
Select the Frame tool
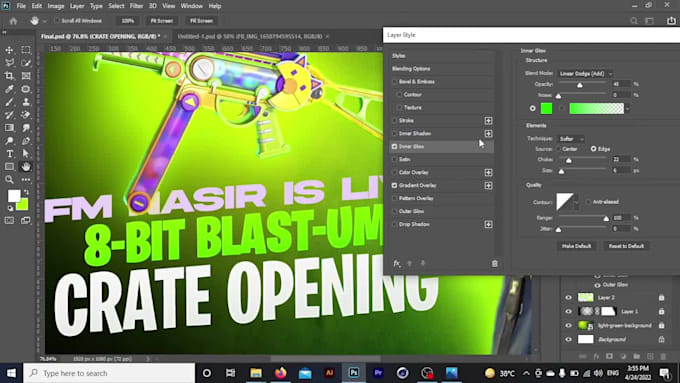point(26,76)
